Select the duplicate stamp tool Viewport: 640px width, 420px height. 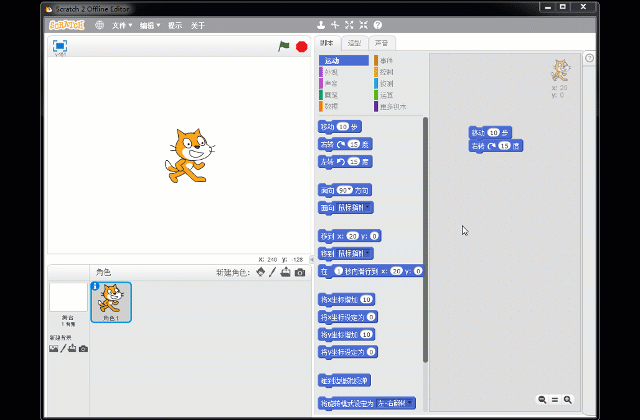pyautogui.click(x=321, y=25)
